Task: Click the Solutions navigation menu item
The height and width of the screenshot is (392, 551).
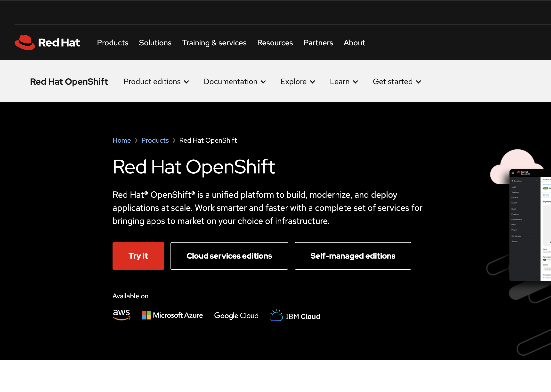Action: pos(155,42)
